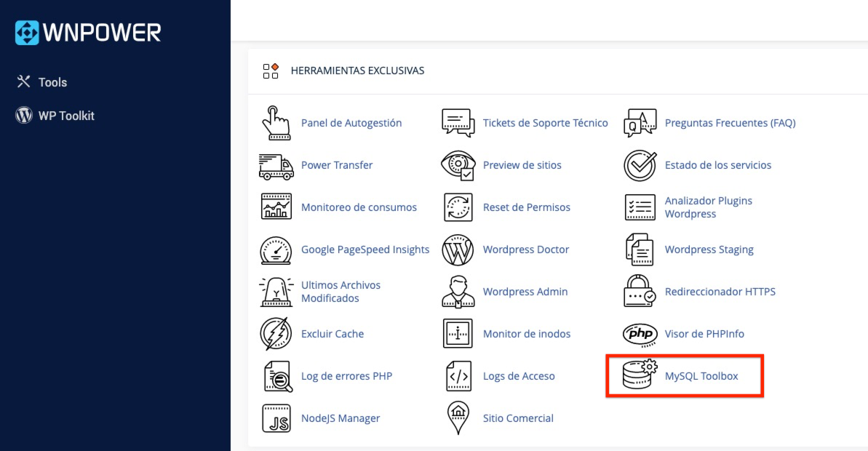Image resolution: width=868 pixels, height=451 pixels.
Task: Open the Panel de Autogestión link
Action: click(x=352, y=123)
